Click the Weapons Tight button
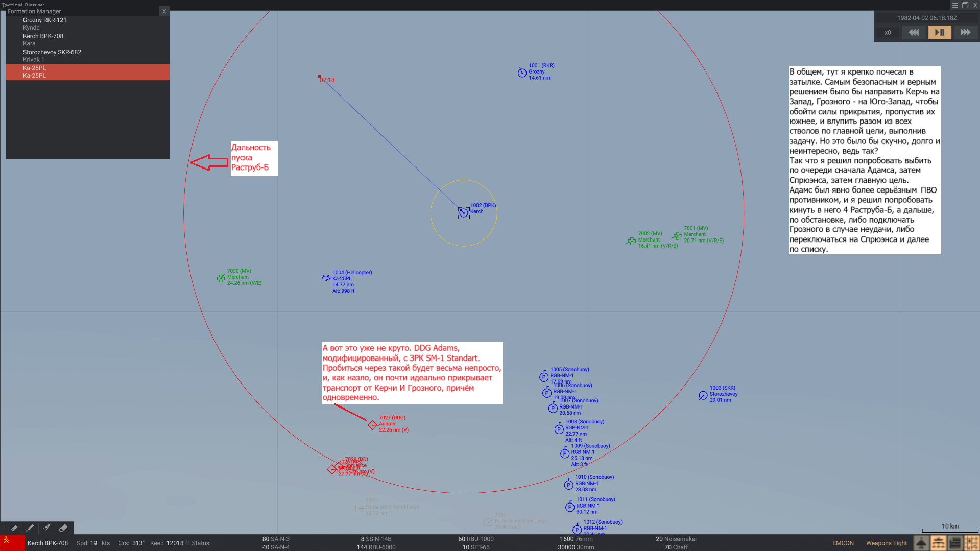This screenshot has width=980, height=551. (886, 543)
